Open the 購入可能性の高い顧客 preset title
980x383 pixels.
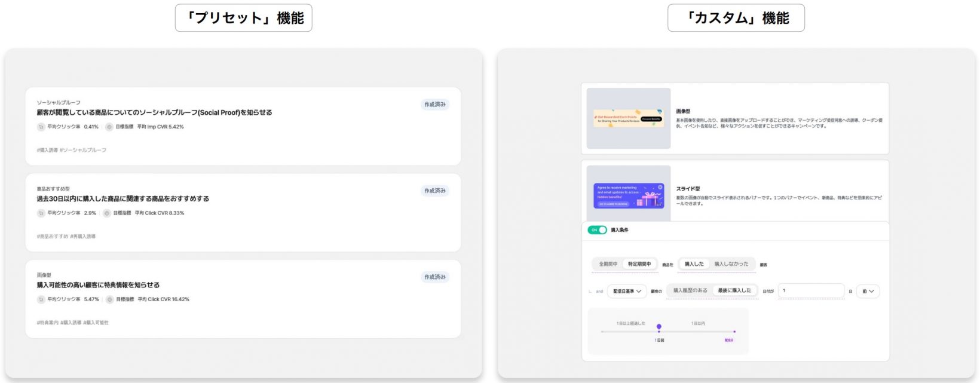pyautogui.click(x=98, y=285)
